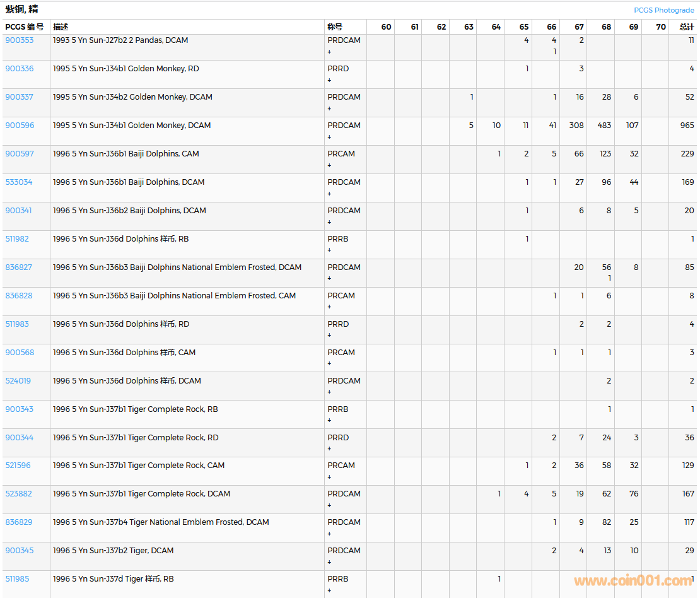Open PCGS number 533034 link
700x598 pixels.
pos(19,182)
